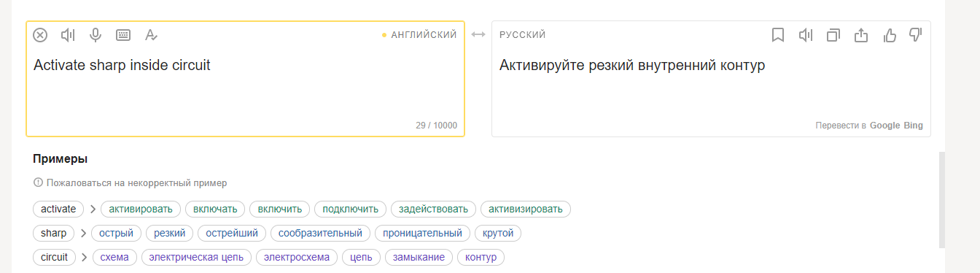
Task: Pick the 'крутой' chip
Action: pyautogui.click(x=498, y=233)
